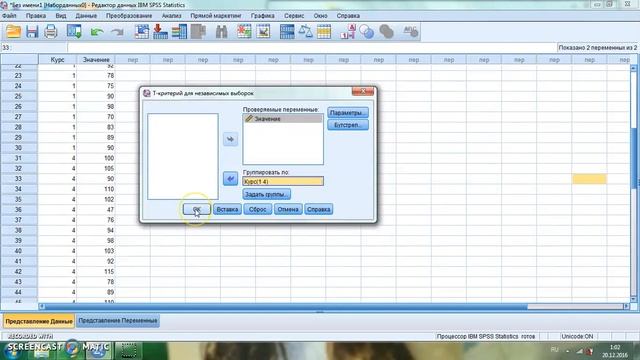Image resolution: width=640 pixels, height=360 pixels.
Task: Click the Insert cases icon
Action: point(244,32)
